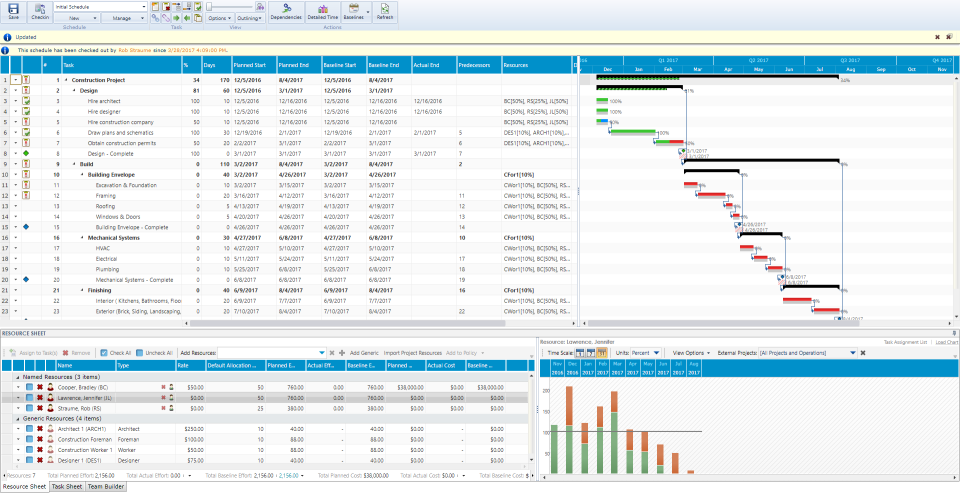Screen dimensions: 960x493
Task: Toggle checkbox for Architect 1 (ARCH1)
Action: [29, 429]
